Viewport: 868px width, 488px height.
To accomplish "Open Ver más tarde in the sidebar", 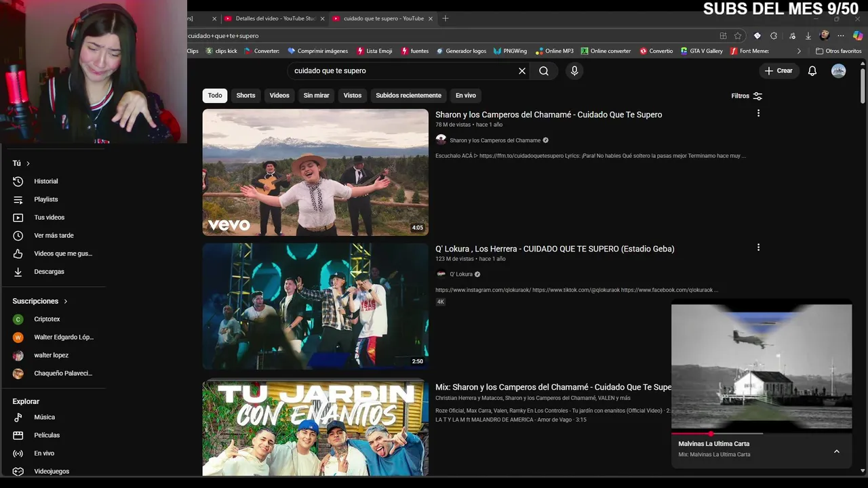I will 53,235.
